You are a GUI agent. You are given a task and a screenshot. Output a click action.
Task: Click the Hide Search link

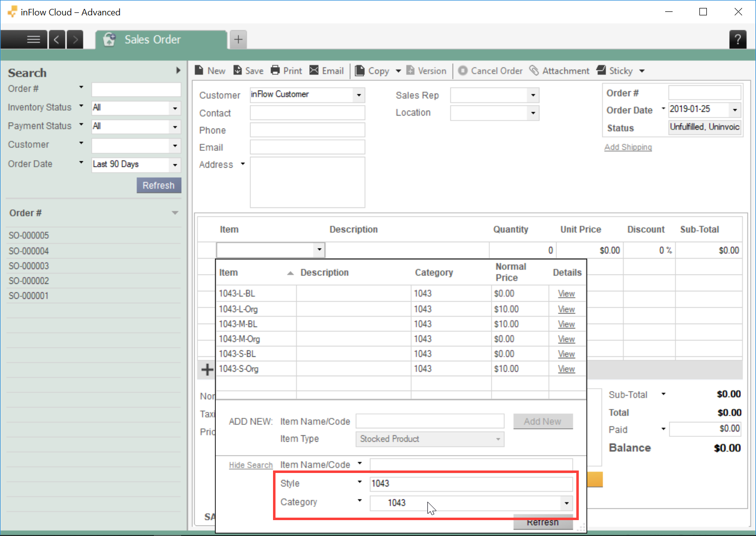tap(251, 465)
